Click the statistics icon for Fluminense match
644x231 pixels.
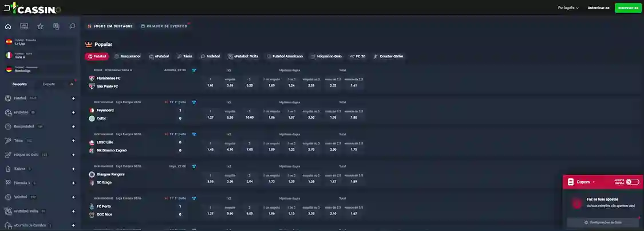194,70
